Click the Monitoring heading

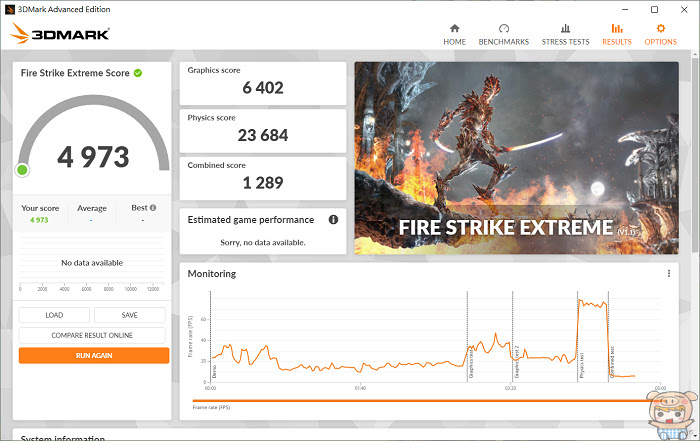(212, 274)
